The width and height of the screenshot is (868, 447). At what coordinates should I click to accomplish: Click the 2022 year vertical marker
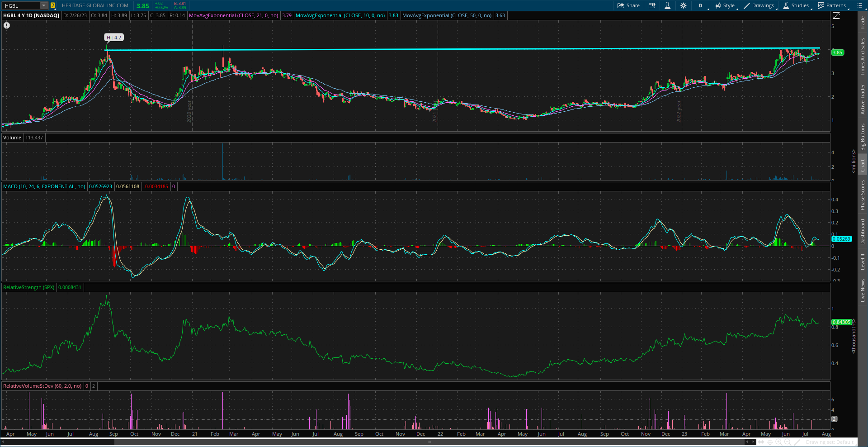[x=679, y=112]
